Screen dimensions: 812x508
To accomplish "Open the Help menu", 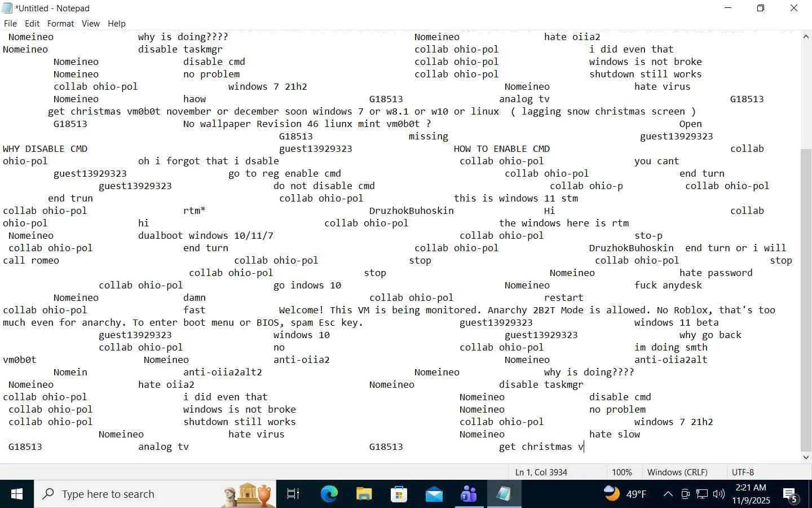I will (116, 24).
